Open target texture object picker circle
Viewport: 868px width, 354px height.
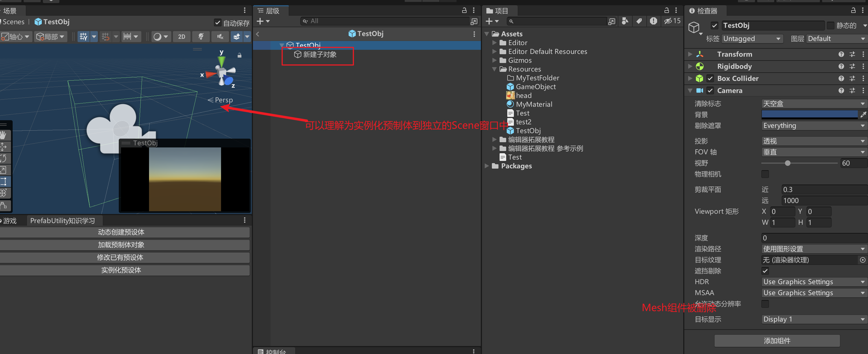862,260
